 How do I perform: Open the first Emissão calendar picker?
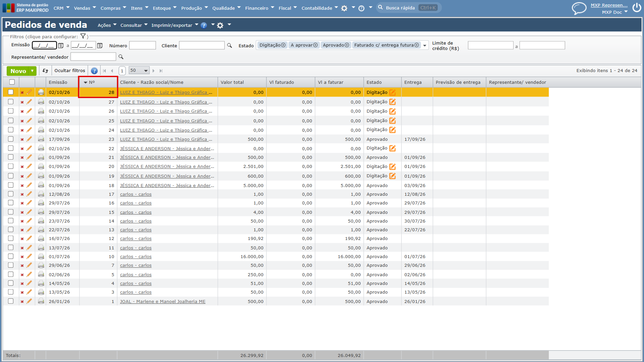[61, 46]
